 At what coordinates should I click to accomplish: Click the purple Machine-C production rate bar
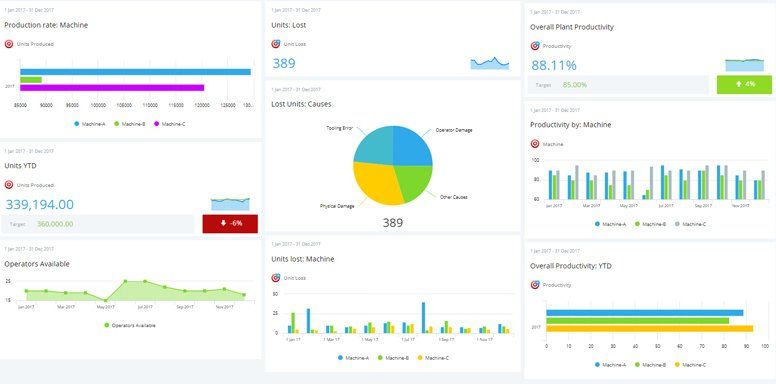coord(112,88)
